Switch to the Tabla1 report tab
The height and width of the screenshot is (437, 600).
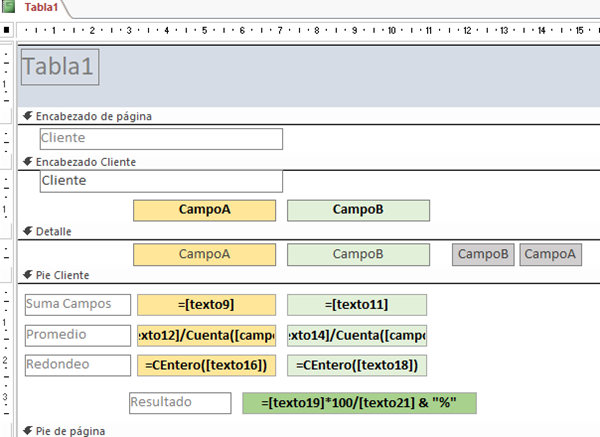[41, 7]
